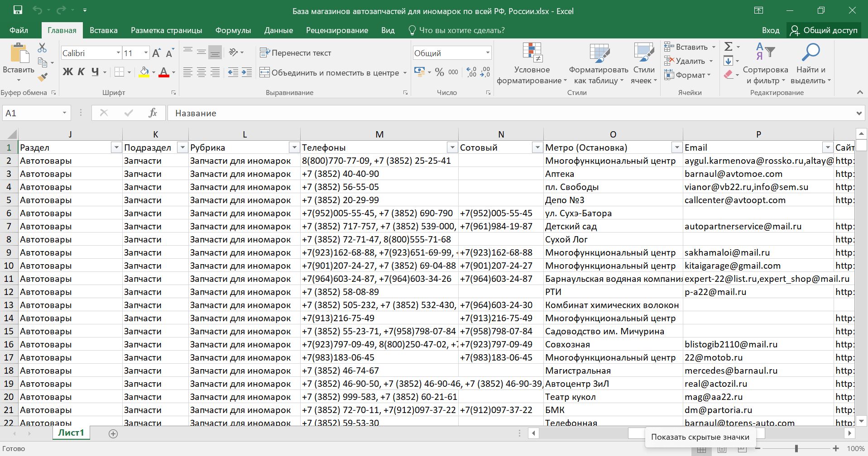Click Increase Font Size icon

[156, 53]
